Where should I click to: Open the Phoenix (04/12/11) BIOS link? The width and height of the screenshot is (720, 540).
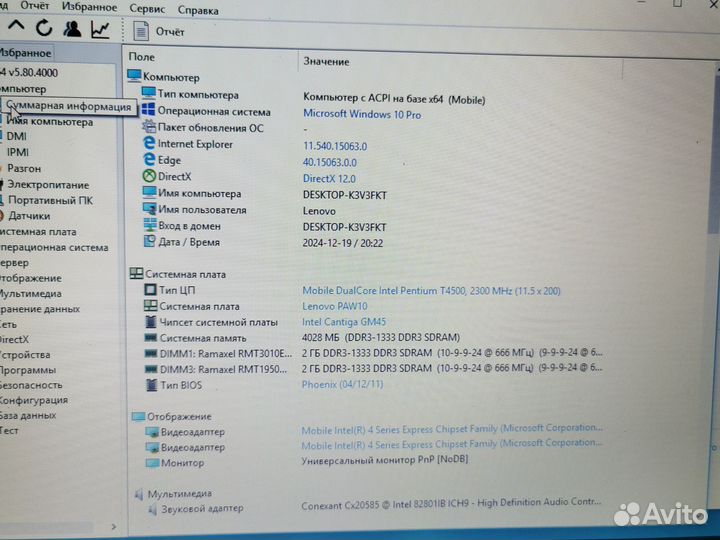pyautogui.click(x=343, y=384)
